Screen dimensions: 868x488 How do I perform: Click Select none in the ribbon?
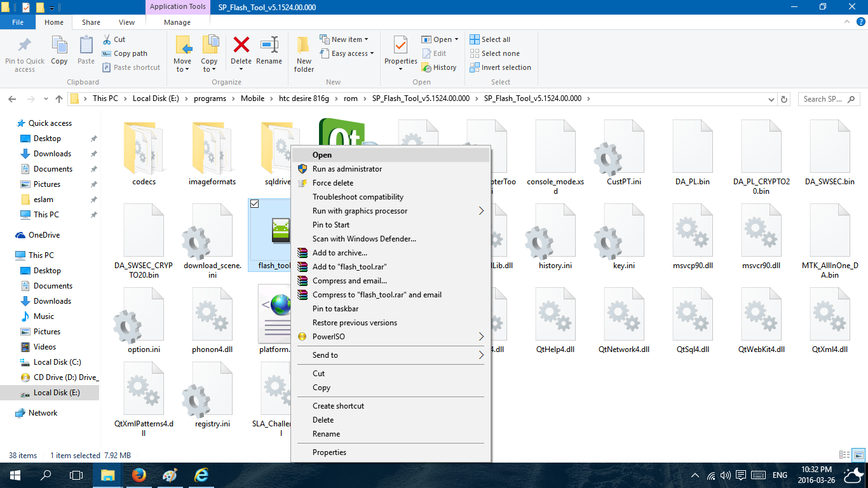[x=494, y=53]
